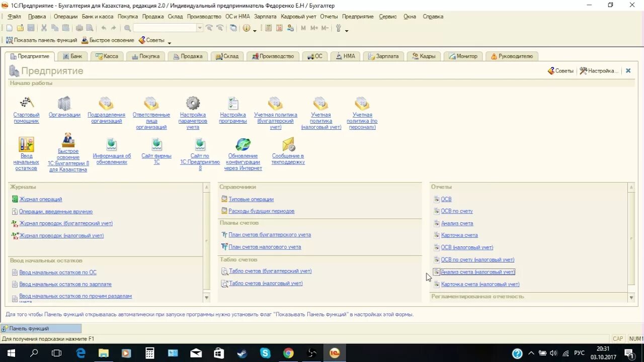Switch to the Банк tab

71,56
